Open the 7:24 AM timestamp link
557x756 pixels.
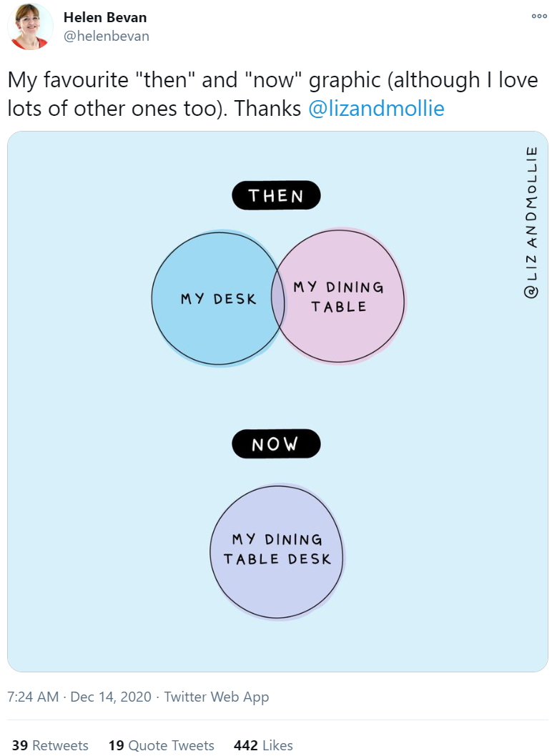pyautogui.click(x=33, y=697)
